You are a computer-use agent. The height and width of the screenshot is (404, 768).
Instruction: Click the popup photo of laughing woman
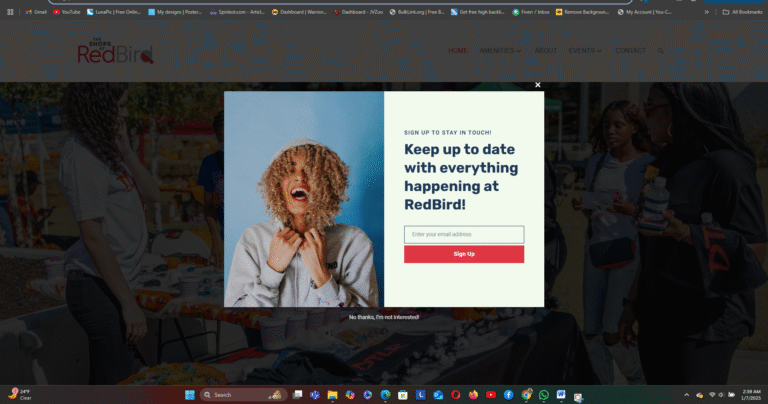pos(304,199)
